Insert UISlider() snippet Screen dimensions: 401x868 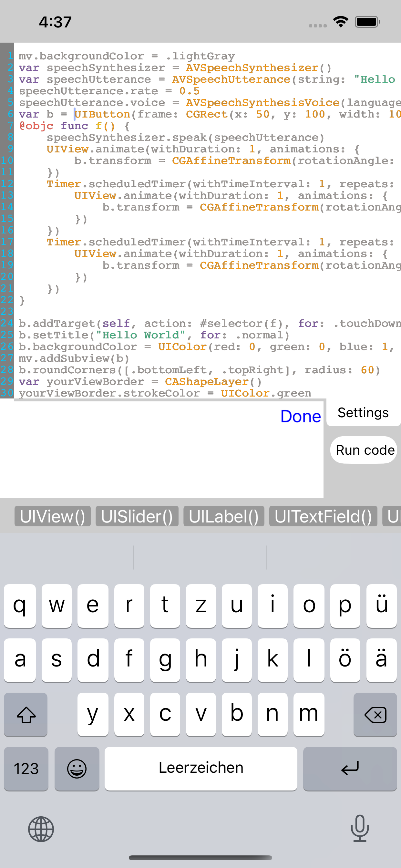point(137,516)
